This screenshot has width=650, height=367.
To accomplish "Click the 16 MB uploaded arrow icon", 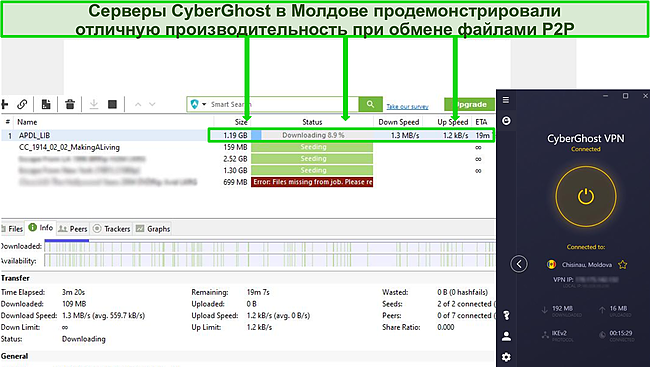I will point(602,310).
